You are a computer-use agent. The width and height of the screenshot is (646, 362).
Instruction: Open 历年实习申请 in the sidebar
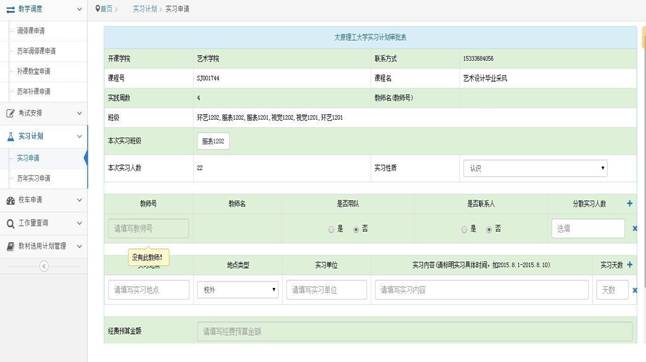[x=33, y=178]
